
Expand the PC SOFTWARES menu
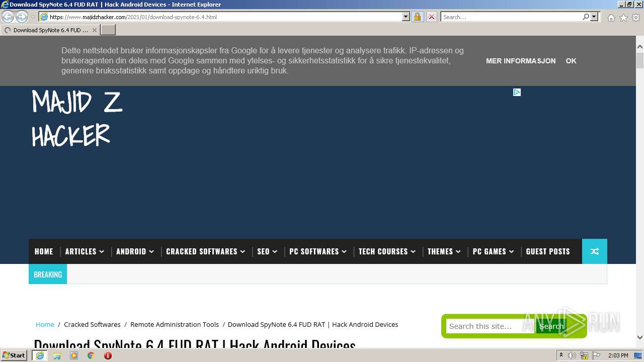point(318,251)
